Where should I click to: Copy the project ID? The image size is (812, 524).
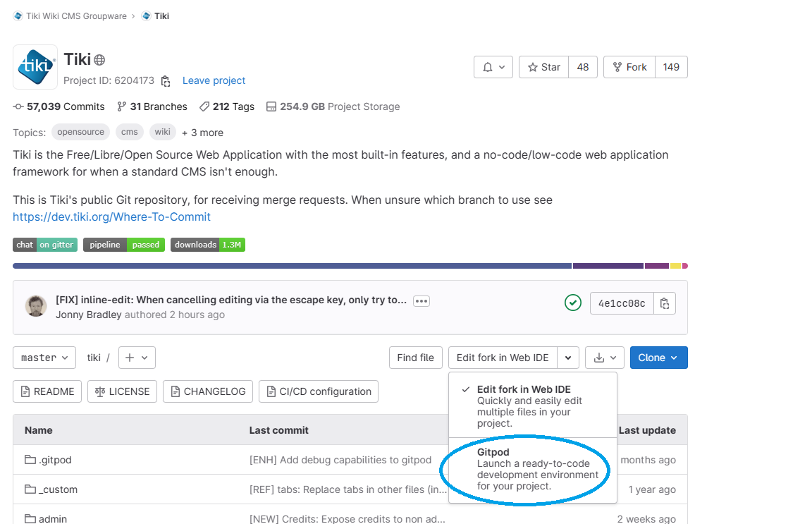166,81
